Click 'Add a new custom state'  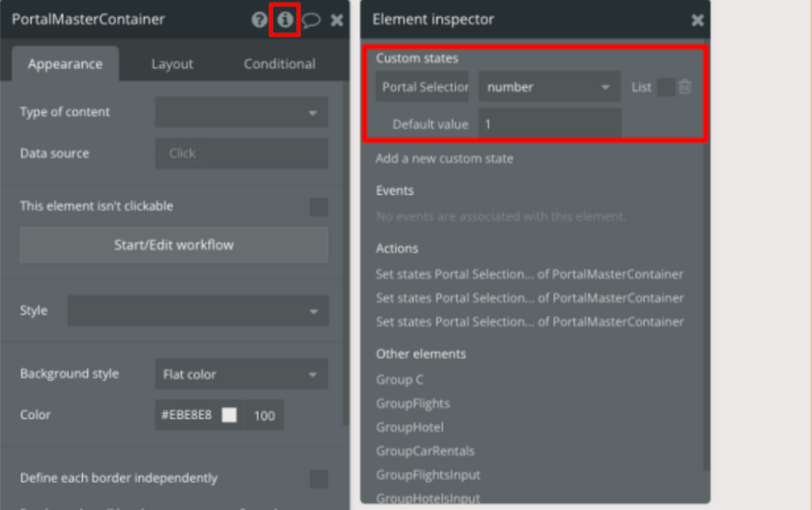click(444, 158)
